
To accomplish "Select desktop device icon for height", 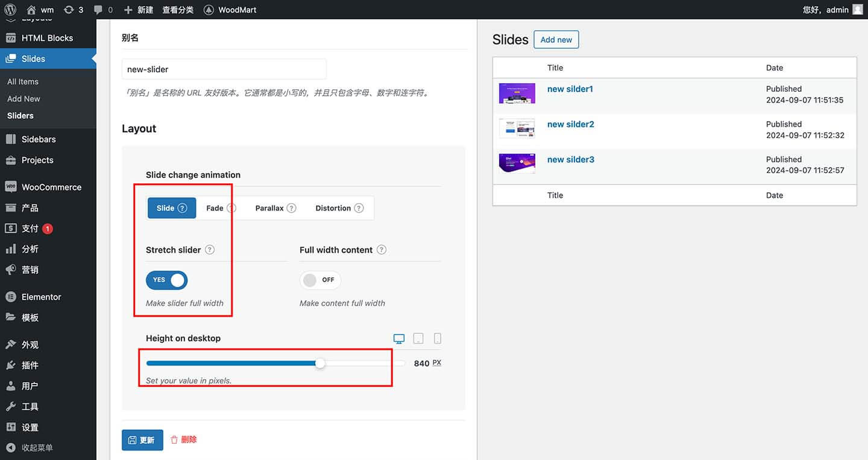I will click(x=399, y=339).
